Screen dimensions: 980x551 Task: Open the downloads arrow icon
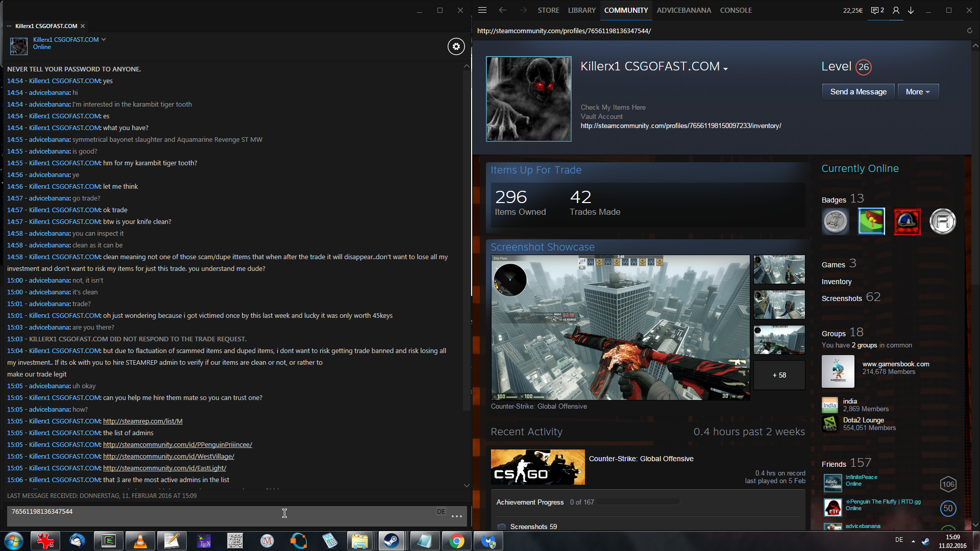click(x=911, y=10)
